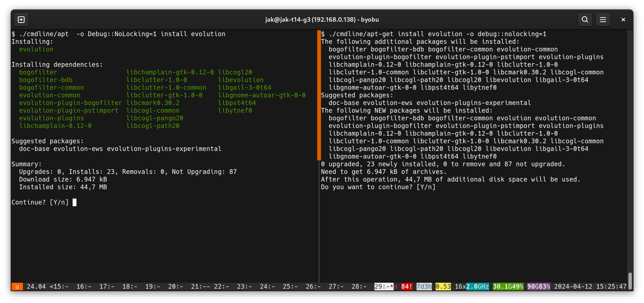
Task: Click libcogl-path20 in the left pane list
Action: [153, 126]
